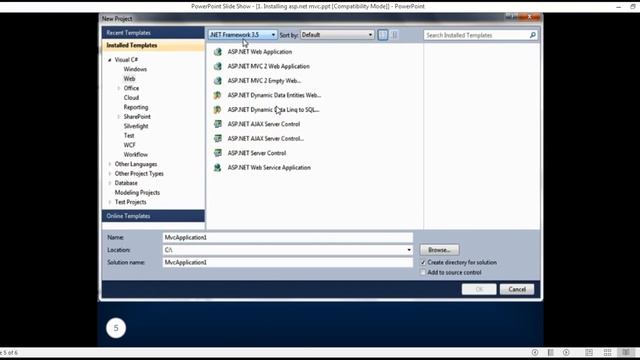Click the OK button
The width and height of the screenshot is (640, 360).
click(479, 289)
